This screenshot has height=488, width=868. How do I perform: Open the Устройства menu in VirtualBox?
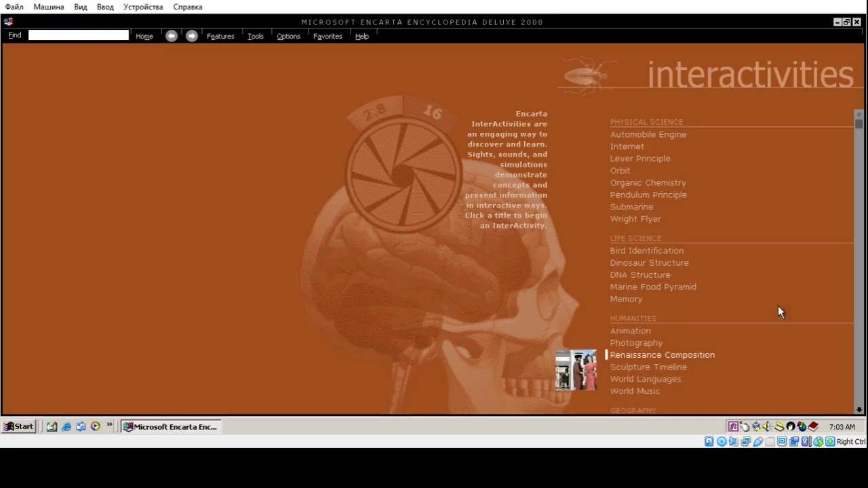coord(143,7)
